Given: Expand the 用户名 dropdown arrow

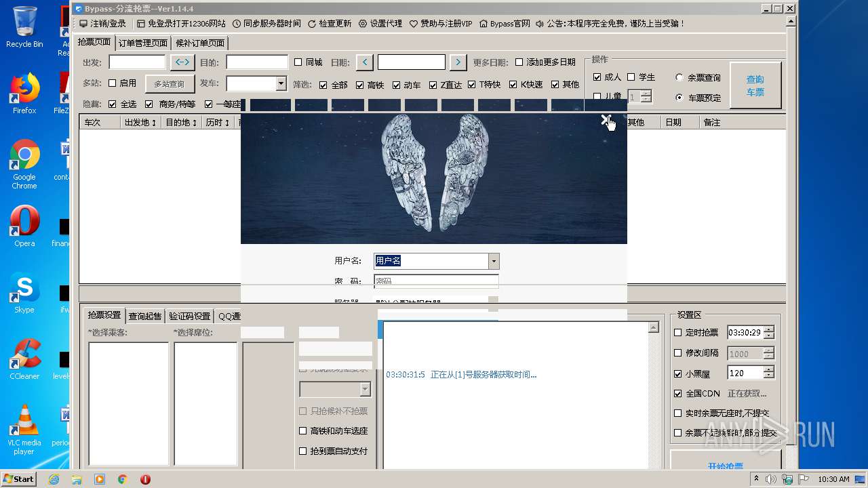Looking at the screenshot, I should pyautogui.click(x=494, y=261).
